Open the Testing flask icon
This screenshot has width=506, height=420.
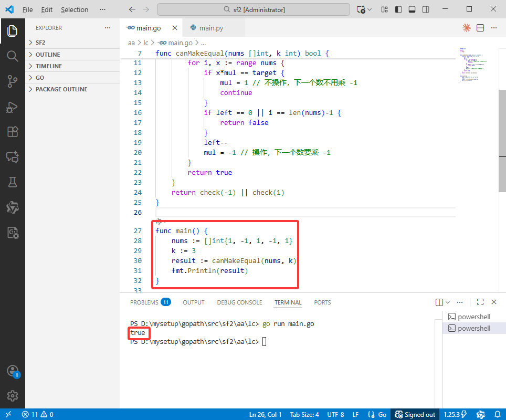pos(12,182)
